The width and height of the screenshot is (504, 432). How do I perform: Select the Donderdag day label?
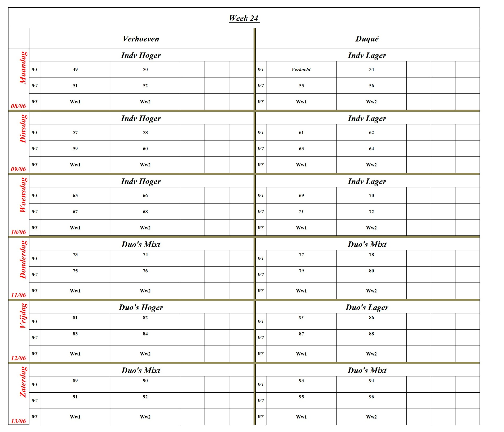(x=23, y=259)
